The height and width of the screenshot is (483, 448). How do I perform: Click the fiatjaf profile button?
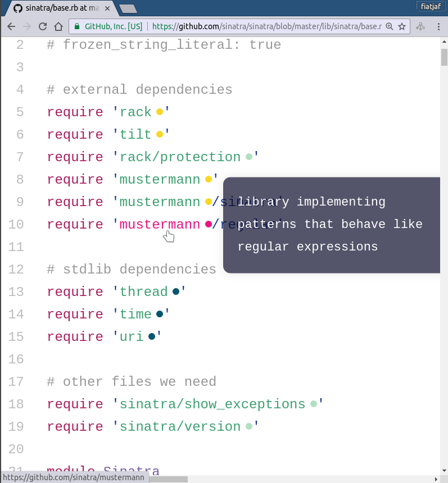point(431,6)
